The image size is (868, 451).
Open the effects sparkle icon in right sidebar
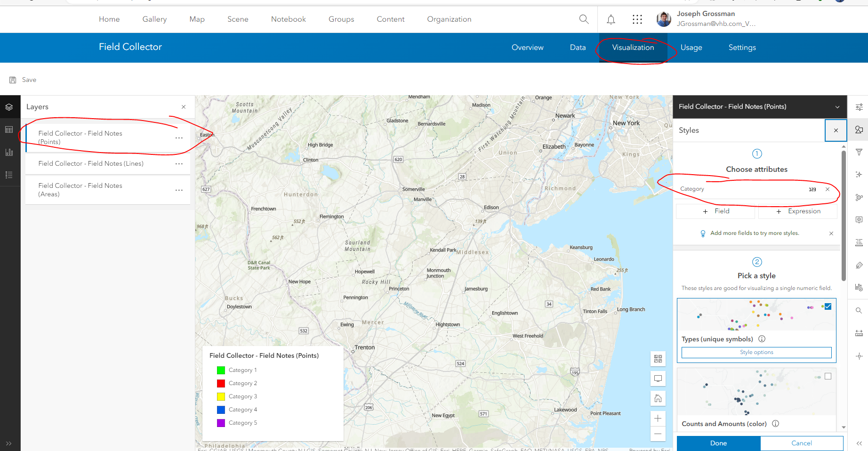[x=860, y=174]
